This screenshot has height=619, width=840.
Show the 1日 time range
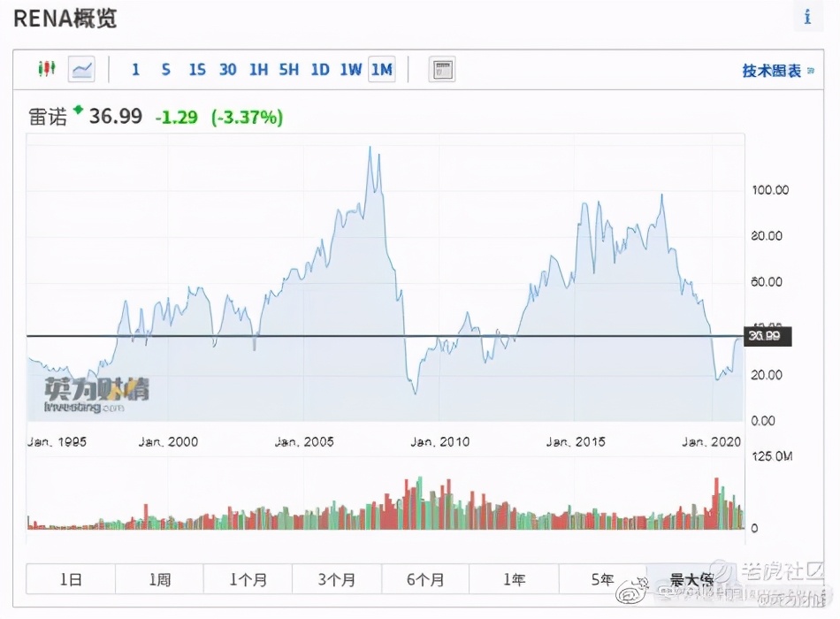click(71, 580)
